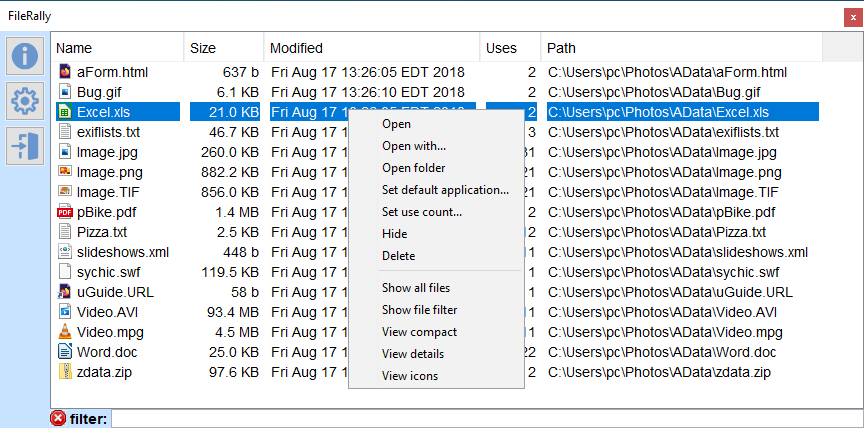Click the blue info icon in sidebar

pos(25,56)
